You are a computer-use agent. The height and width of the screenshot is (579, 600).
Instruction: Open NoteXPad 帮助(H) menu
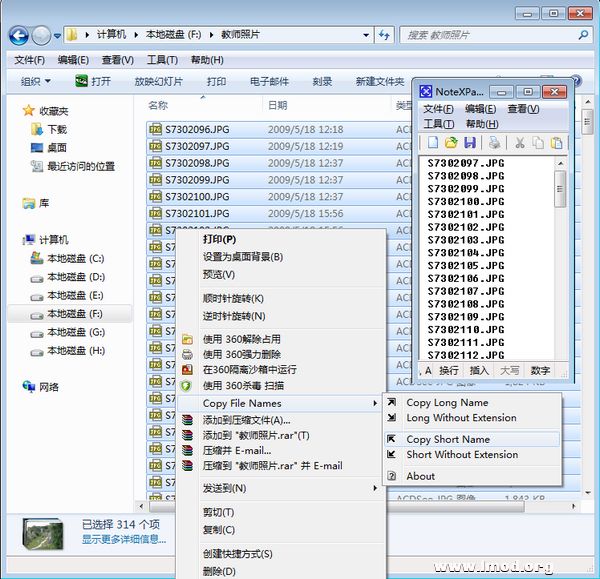pyautogui.click(x=482, y=124)
